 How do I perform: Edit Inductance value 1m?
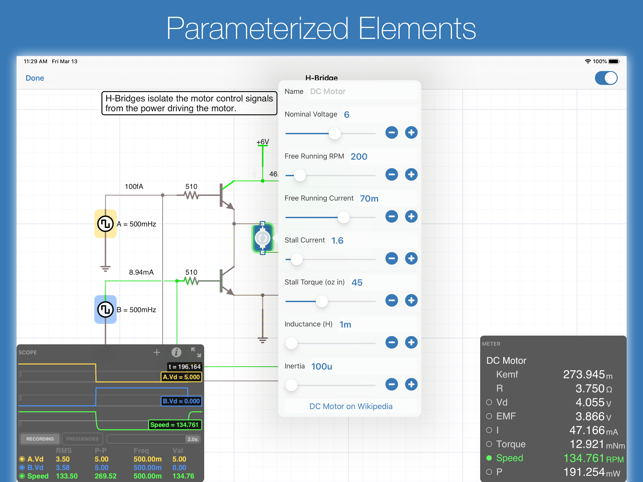tap(345, 324)
